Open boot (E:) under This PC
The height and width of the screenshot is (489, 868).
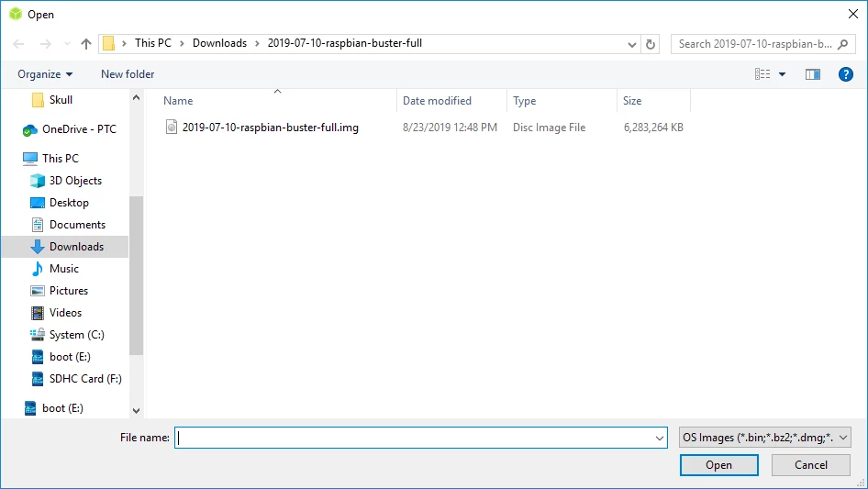(70, 357)
